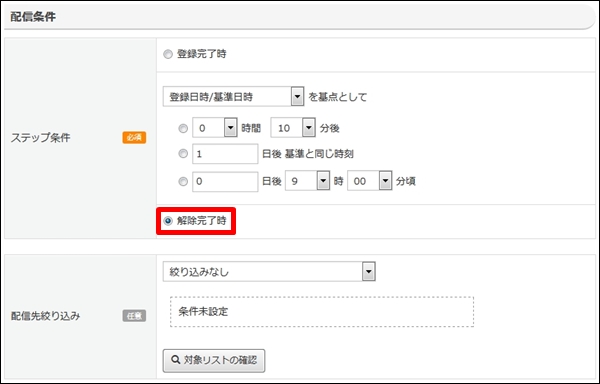Select the 登録完了時 radio button
Viewport: 600px width, 384px height.
168,54
